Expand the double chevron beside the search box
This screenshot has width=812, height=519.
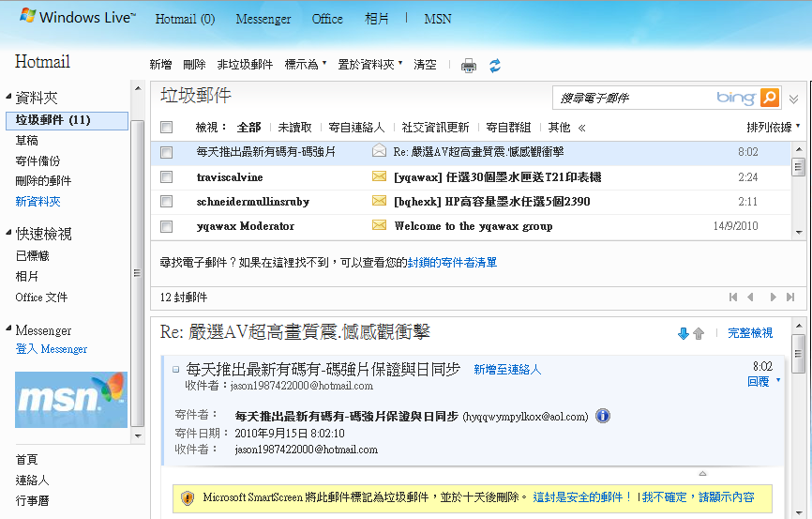793,99
